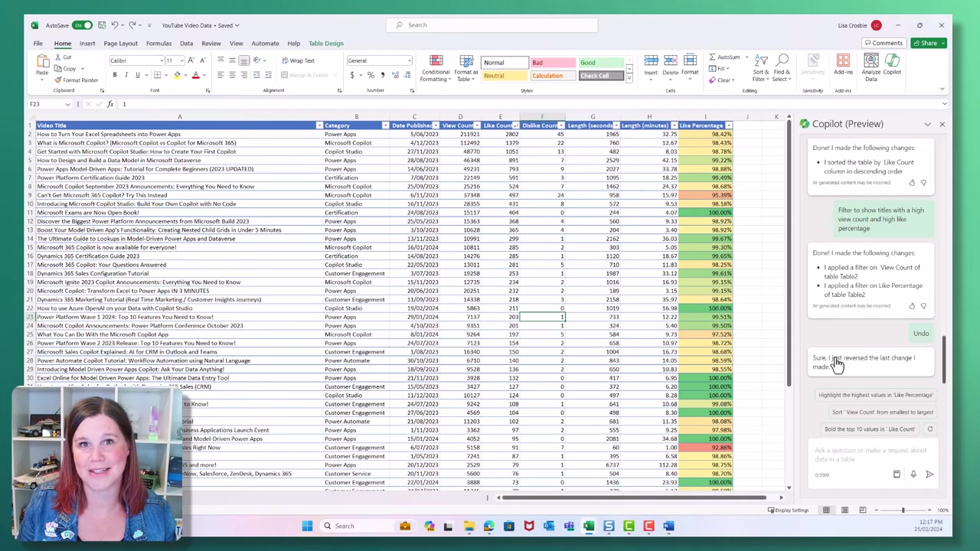980x551 pixels.
Task: Click the green Share button
Action: 929,44
